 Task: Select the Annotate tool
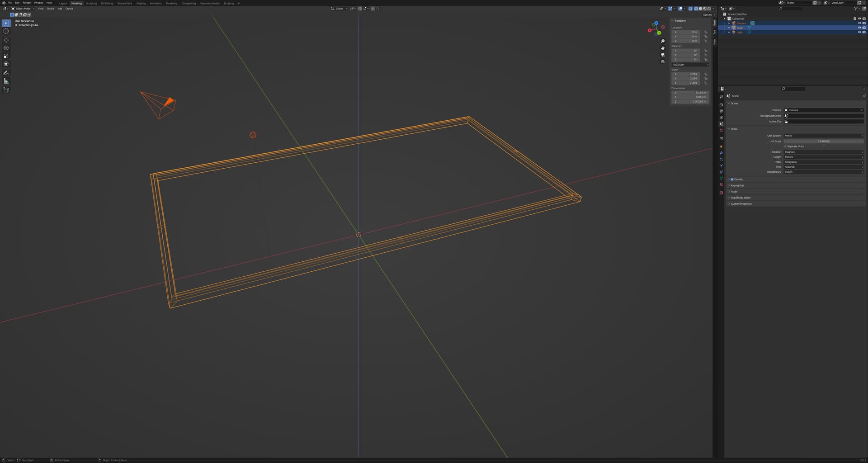click(6, 73)
